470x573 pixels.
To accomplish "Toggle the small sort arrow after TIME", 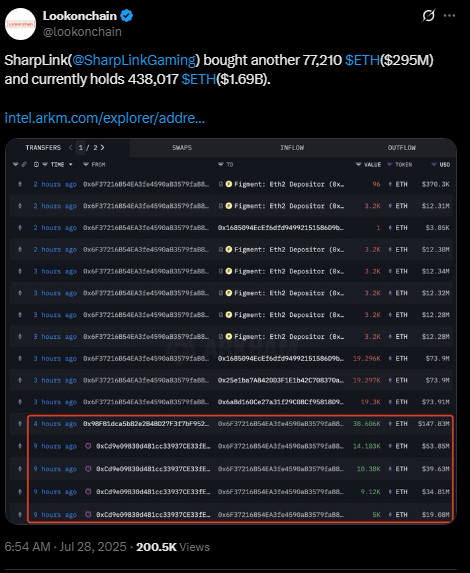I will click(71, 165).
